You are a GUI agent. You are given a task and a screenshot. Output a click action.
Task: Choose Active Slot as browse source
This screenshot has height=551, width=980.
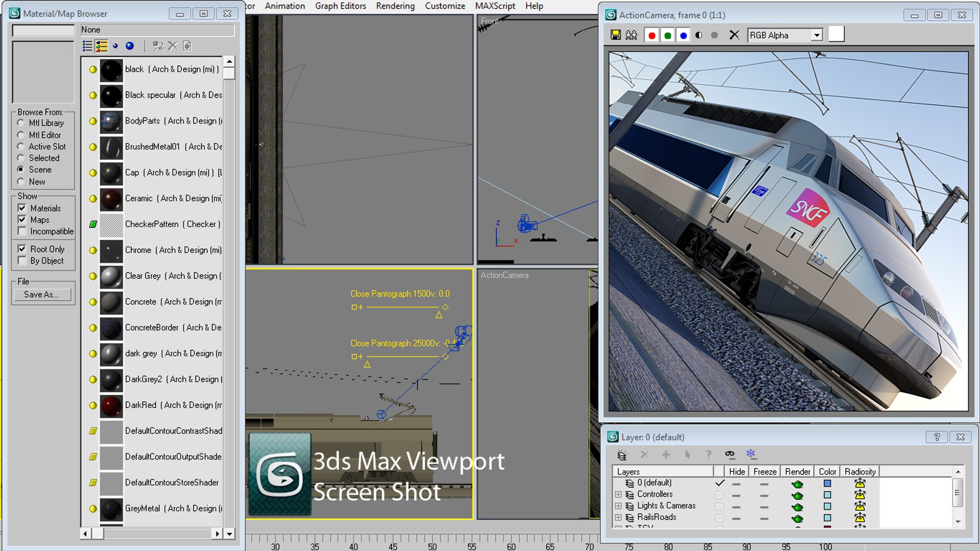click(x=21, y=147)
